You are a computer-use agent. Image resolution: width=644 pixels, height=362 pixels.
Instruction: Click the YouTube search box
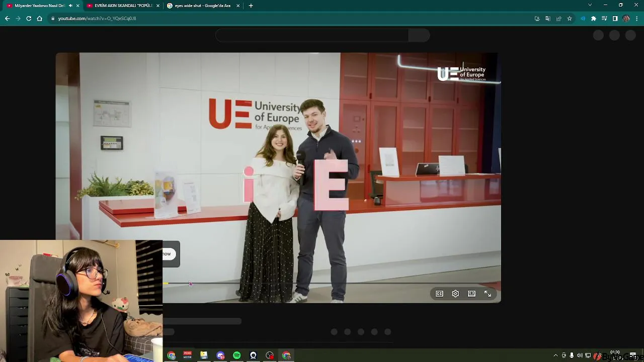312,35
